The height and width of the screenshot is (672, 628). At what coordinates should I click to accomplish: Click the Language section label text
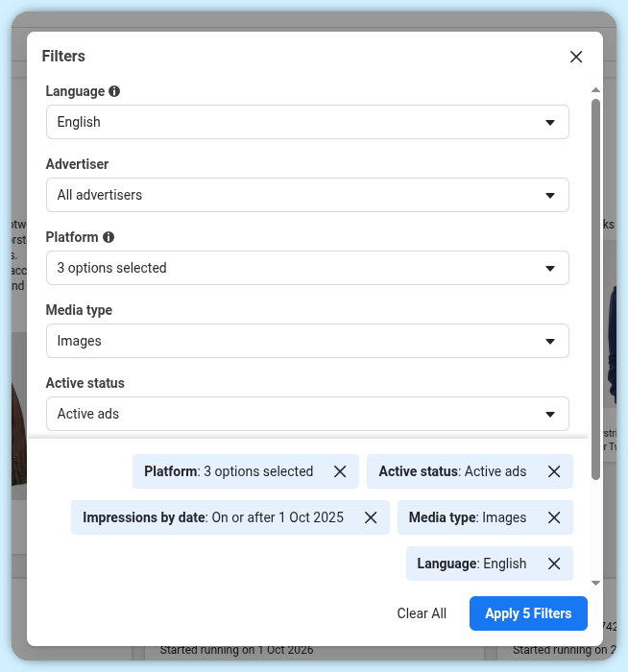coord(75,91)
